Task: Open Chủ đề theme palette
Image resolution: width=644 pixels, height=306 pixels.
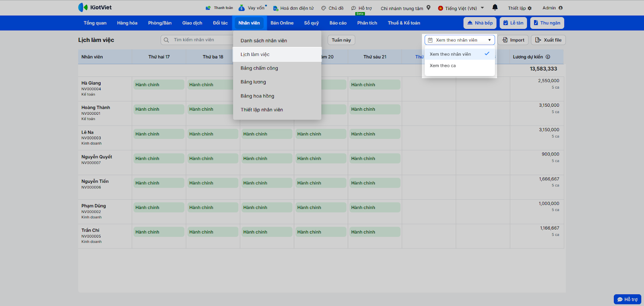Action: click(332, 8)
